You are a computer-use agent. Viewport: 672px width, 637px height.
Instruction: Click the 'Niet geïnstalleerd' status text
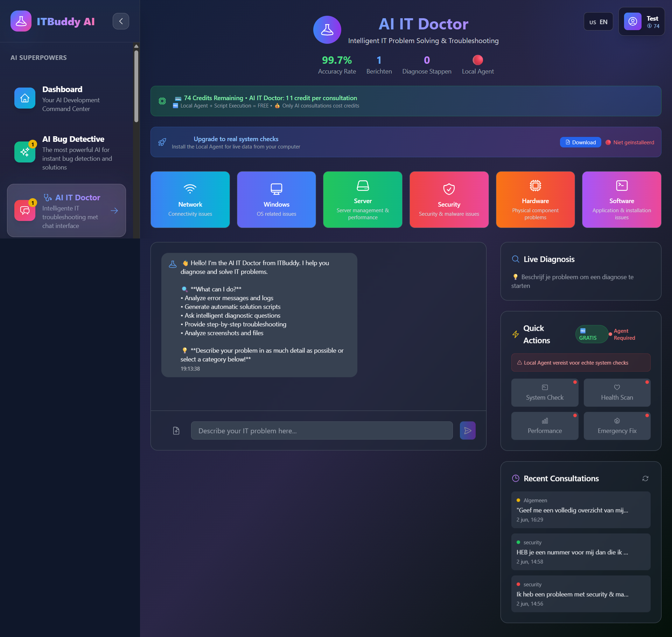pyautogui.click(x=633, y=142)
